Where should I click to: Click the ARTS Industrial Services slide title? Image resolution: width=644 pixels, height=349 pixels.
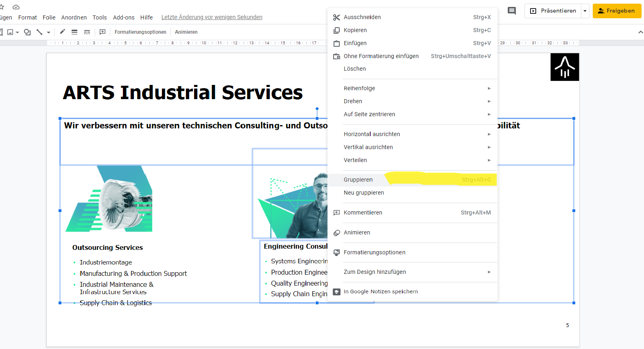[x=183, y=93]
